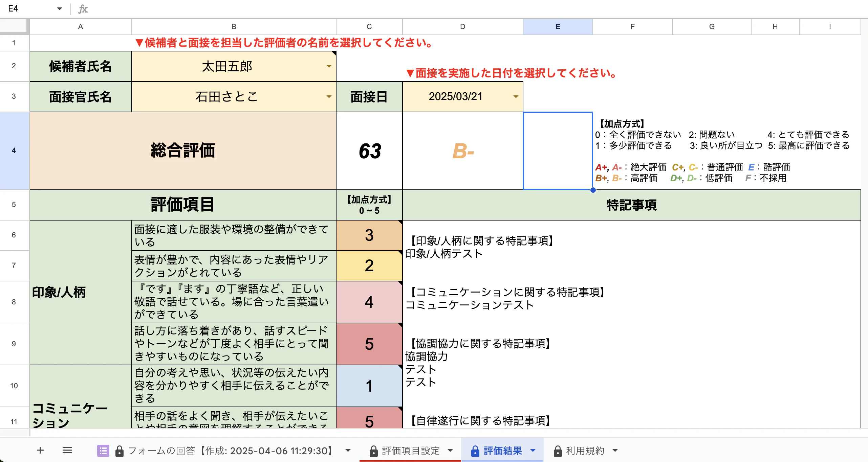
Task: Open フォームの回答 tab menu arrow
Action: click(x=348, y=451)
